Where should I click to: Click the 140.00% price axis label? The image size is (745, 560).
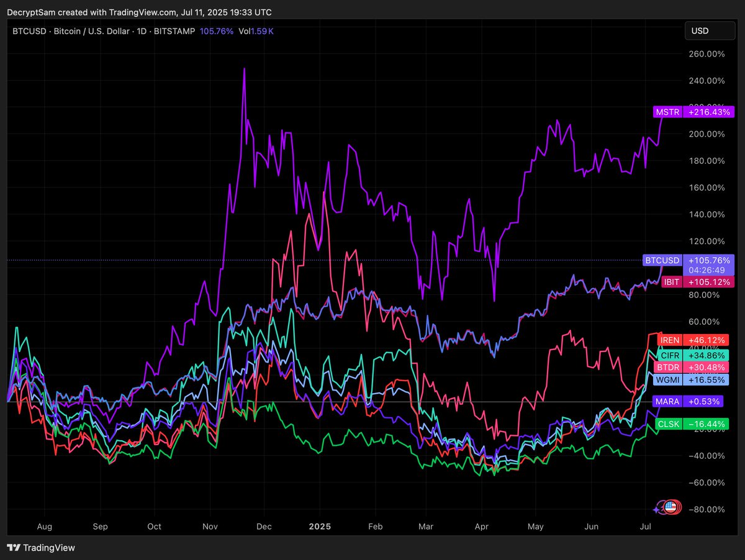(x=707, y=214)
